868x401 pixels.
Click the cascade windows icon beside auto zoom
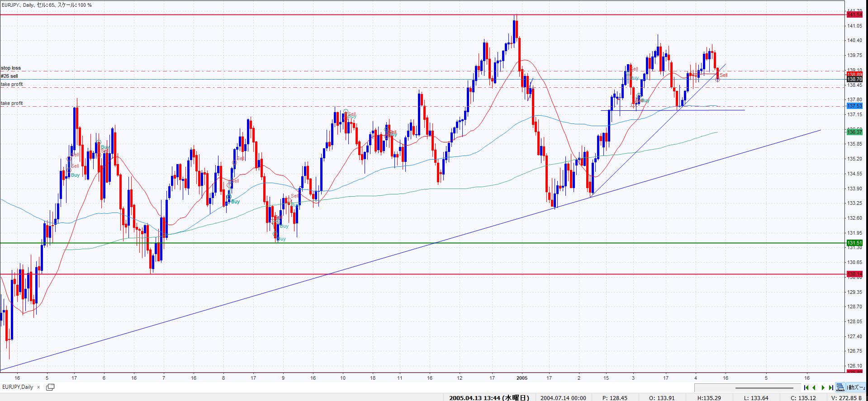tap(840, 387)
